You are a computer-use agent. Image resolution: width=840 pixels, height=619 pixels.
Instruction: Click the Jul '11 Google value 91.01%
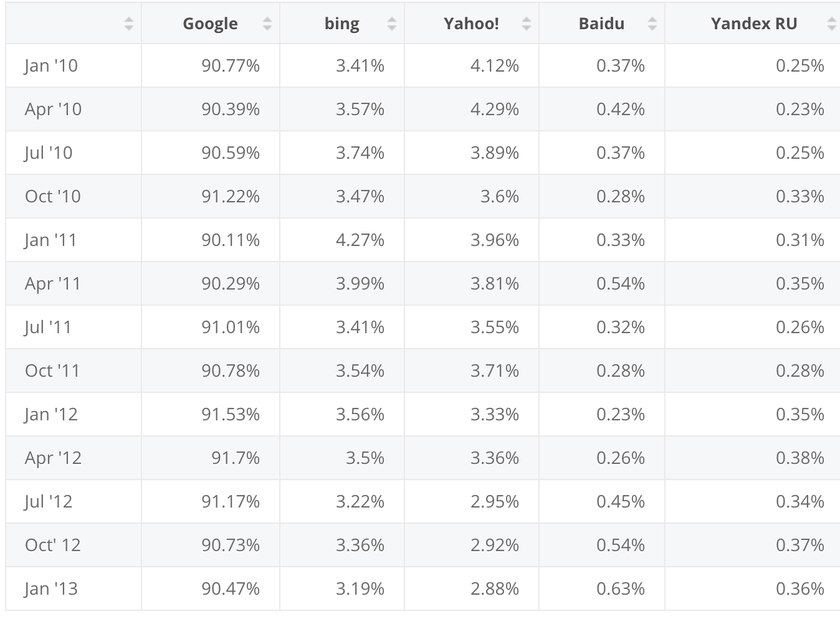(x=231, y=327)
